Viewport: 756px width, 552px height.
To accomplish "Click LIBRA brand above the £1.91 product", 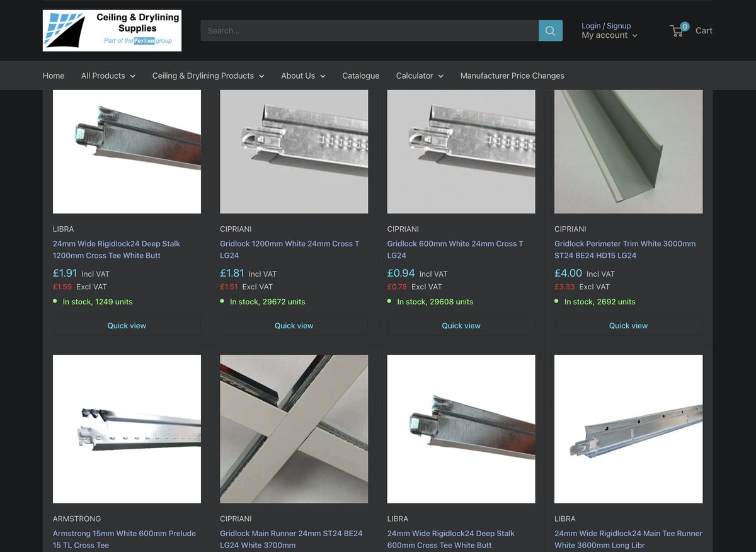I will [64, 229].
